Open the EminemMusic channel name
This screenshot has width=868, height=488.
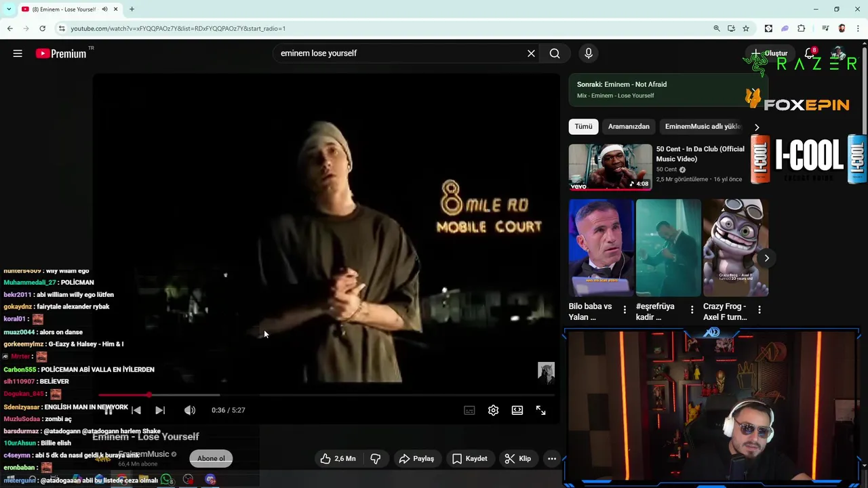click(x=143, y=454)
